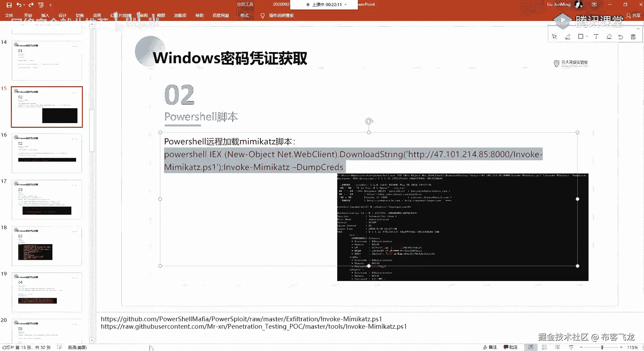Click the Redo icon in quick access toolbar
644x351 pixels.
(31, 5)
